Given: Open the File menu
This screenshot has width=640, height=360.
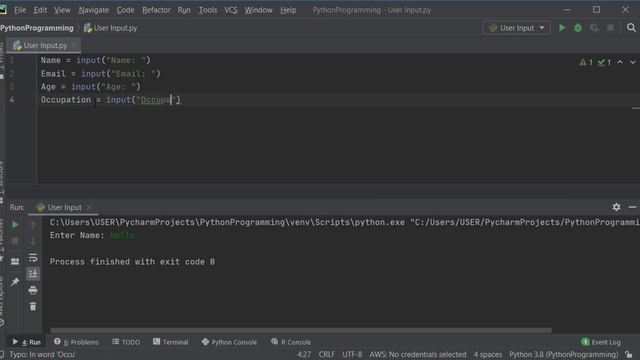Looking at the screenshot, I should 20,10.
